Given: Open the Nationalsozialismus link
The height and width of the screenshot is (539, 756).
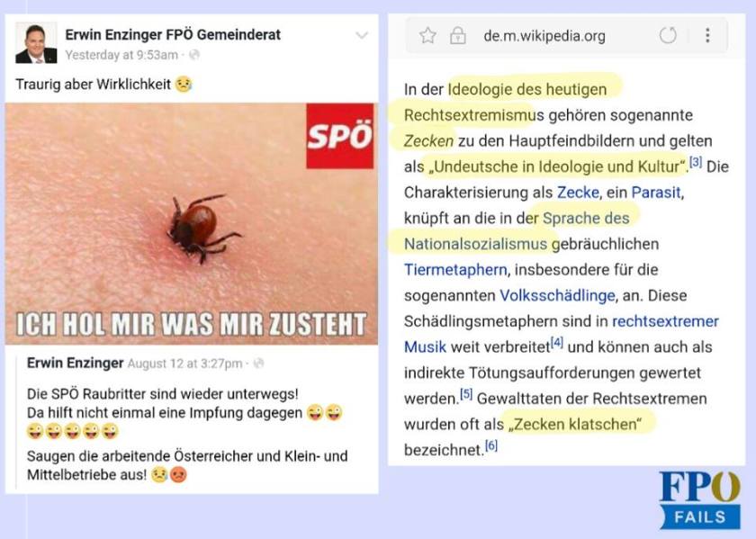Looking at the screenshot, I should (x=475, y=244).
